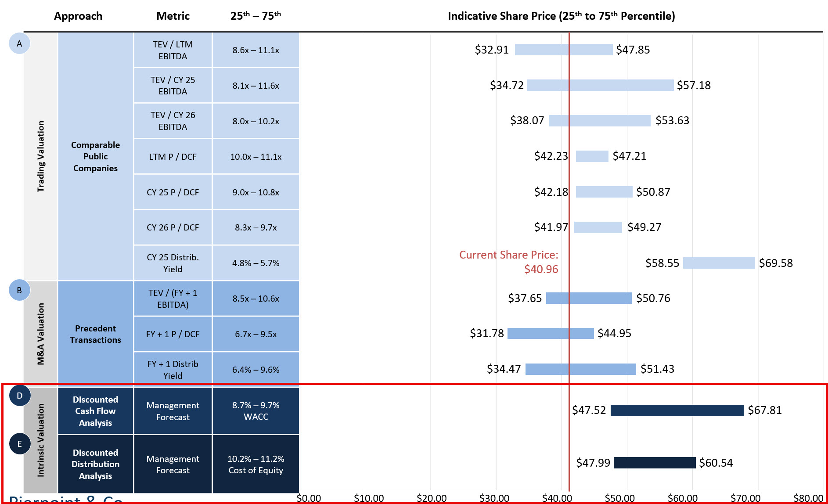Select the Precedent Transactions cell
The image size is (828, 504).
(x=95, y=334)
